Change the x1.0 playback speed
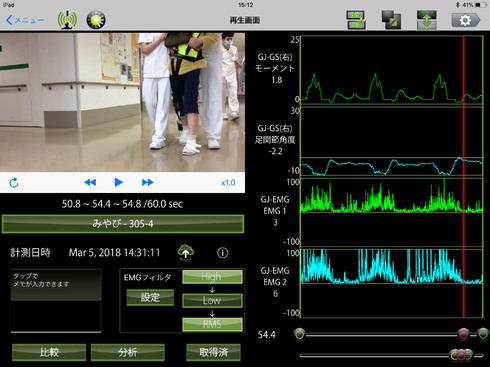 pos(228,183)
